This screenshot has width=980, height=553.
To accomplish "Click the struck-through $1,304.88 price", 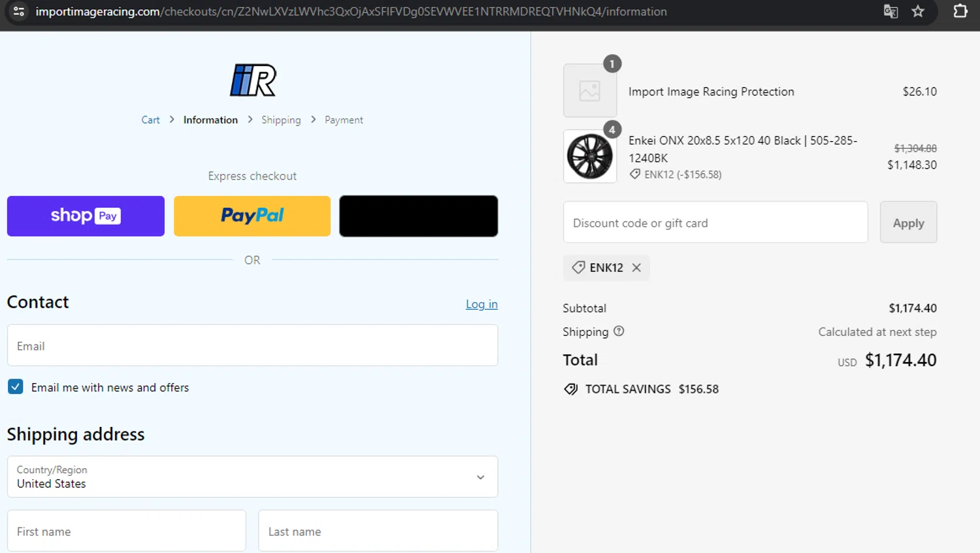I will click(x=915, y=148).
